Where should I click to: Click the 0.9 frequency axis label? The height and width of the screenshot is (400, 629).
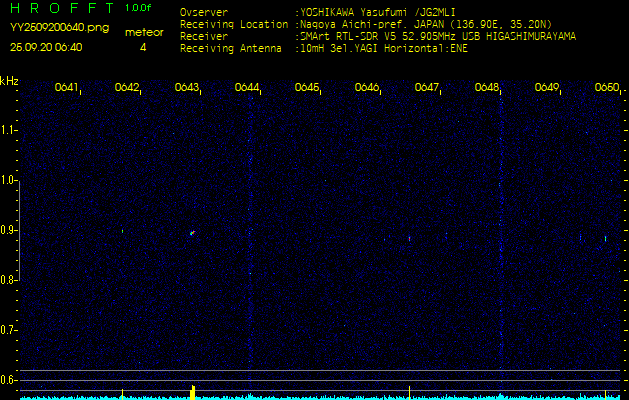pyautogui.click(x=8, y=230)
